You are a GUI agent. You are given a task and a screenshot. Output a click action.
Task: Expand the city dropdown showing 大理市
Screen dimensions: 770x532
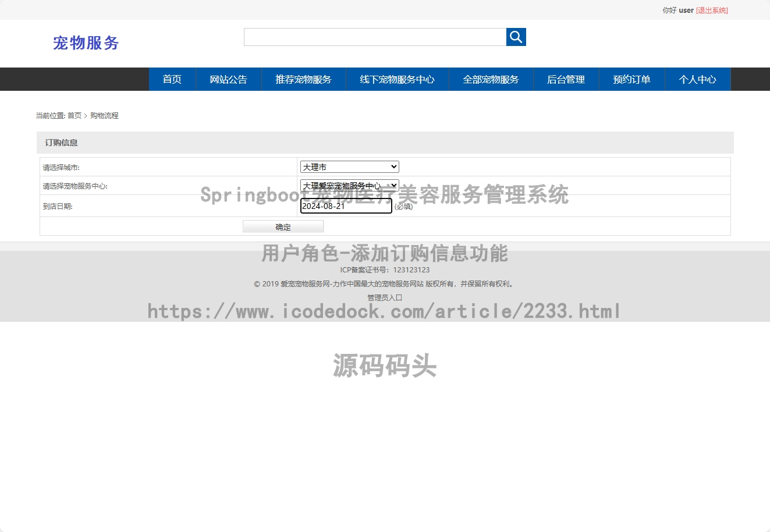[350, 167]
